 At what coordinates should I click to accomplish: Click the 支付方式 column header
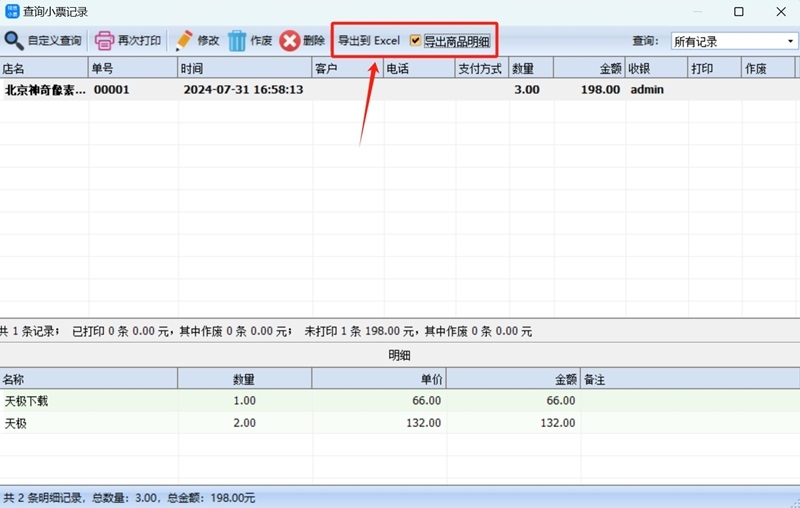[482, 68]
